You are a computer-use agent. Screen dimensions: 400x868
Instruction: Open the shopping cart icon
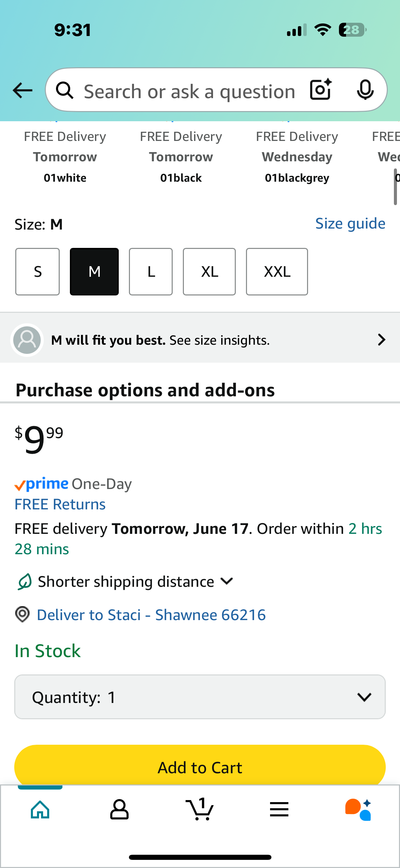pos(200,809)
